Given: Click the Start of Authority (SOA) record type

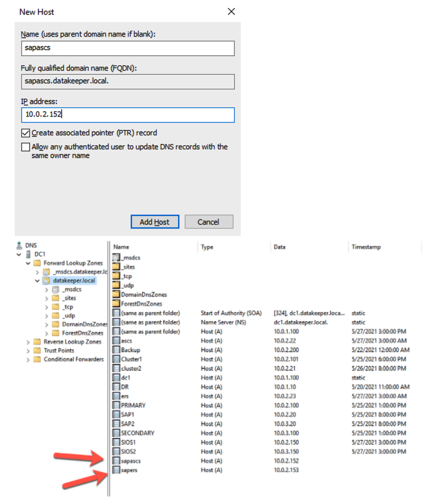Looking at the screenshot, I should pos(232,313).
